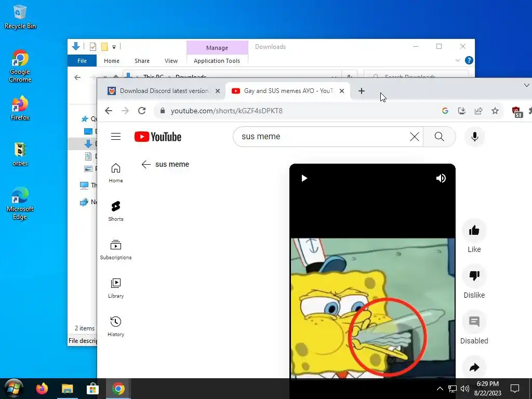Share the Shorts video

pos(474,367)
